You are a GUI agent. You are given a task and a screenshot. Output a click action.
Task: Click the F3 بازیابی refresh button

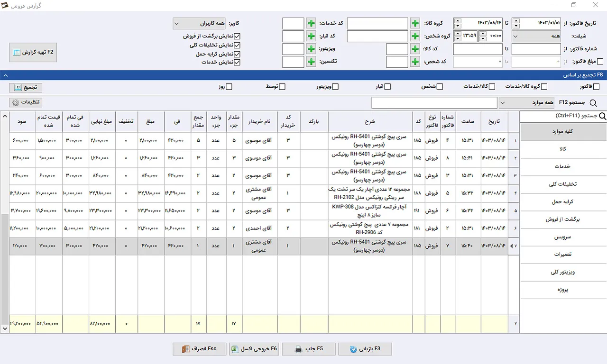(x=365, y=349)
